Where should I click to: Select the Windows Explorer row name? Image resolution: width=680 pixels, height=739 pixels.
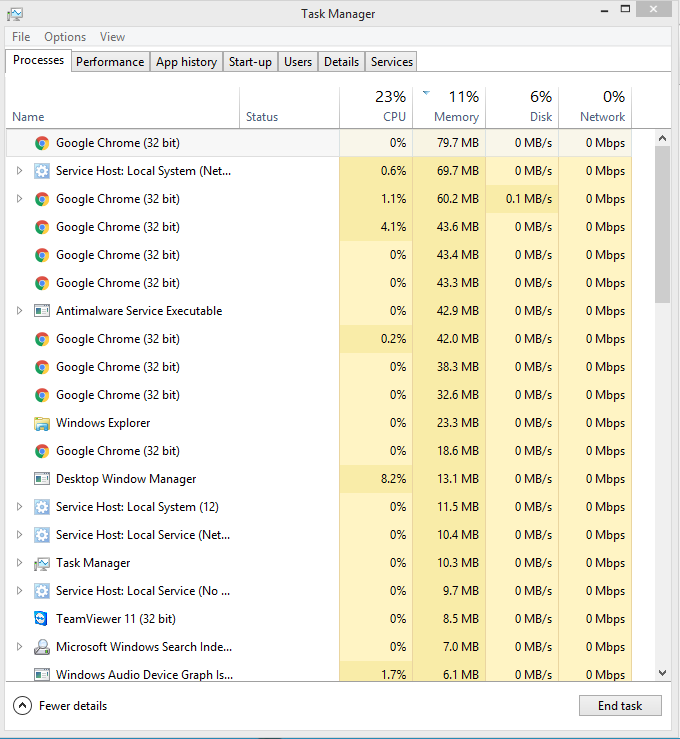click(103, 423)
